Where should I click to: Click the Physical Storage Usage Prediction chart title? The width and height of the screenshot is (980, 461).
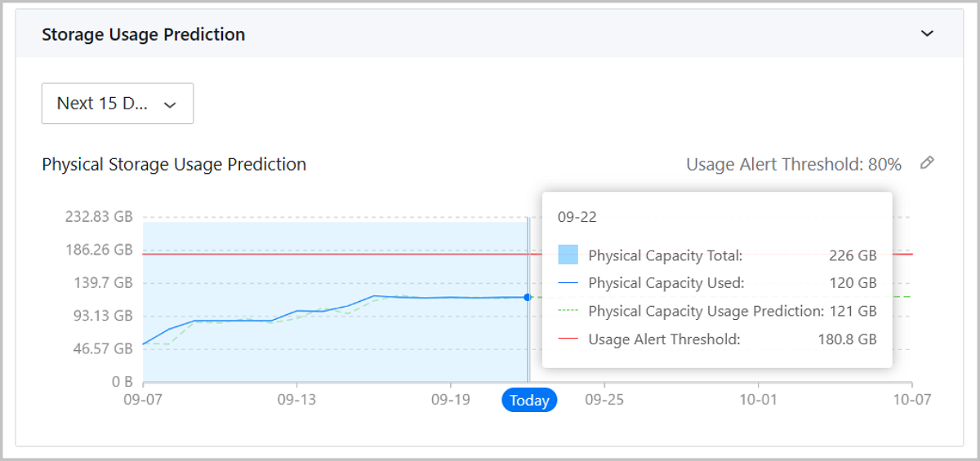[x=174, y=165]
